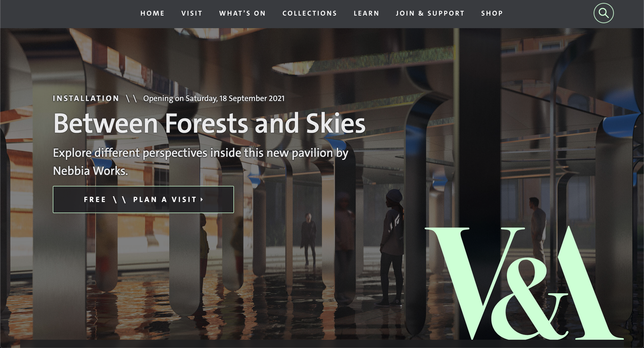Open JOIN & SUPPORT navigation item
Screen dimensions: 644x348
pos(430,13)
